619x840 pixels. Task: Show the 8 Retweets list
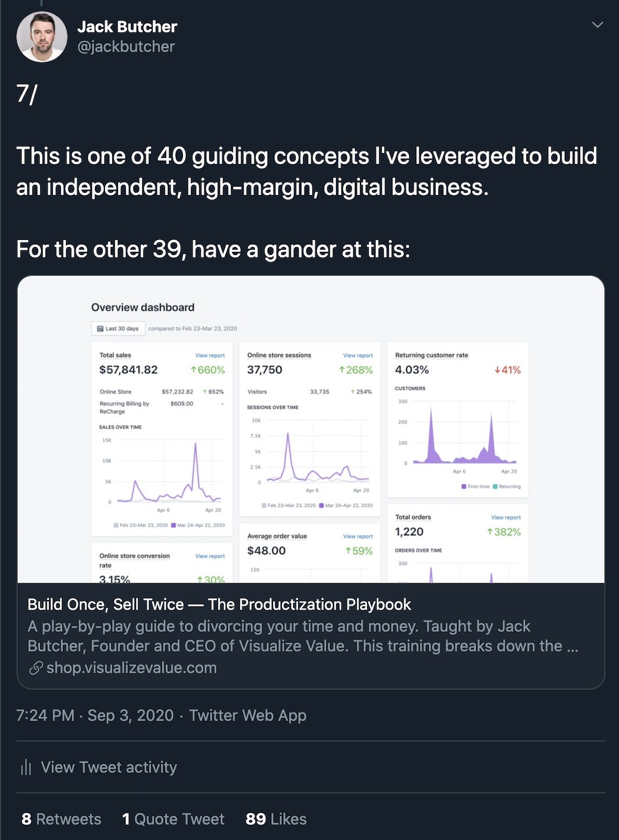(x=61, y=819)
